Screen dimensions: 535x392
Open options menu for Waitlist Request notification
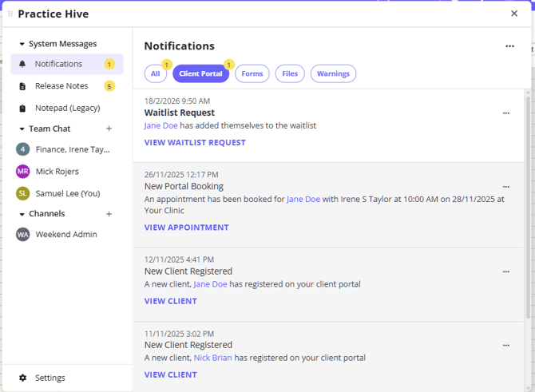click(505, 113)
